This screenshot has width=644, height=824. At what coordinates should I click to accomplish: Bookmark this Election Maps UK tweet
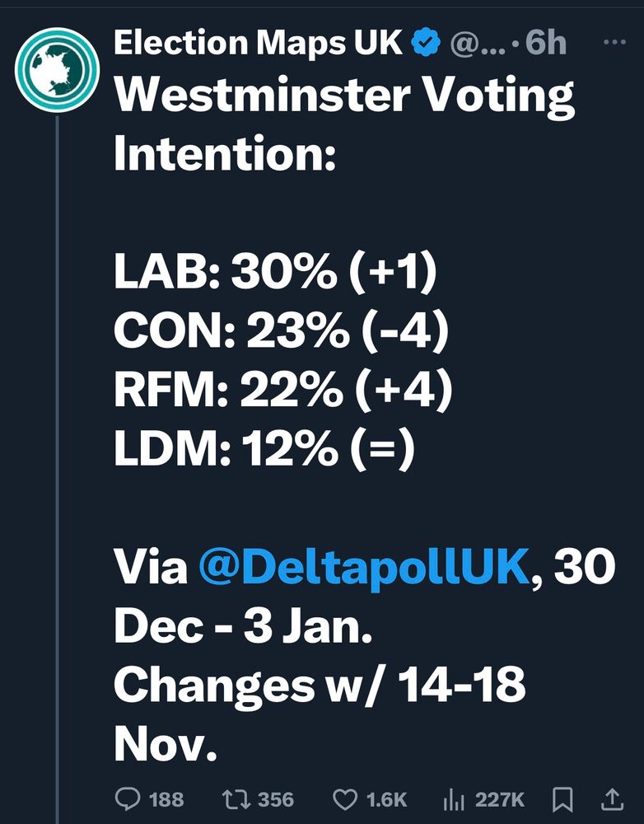(x=563, y=798)
